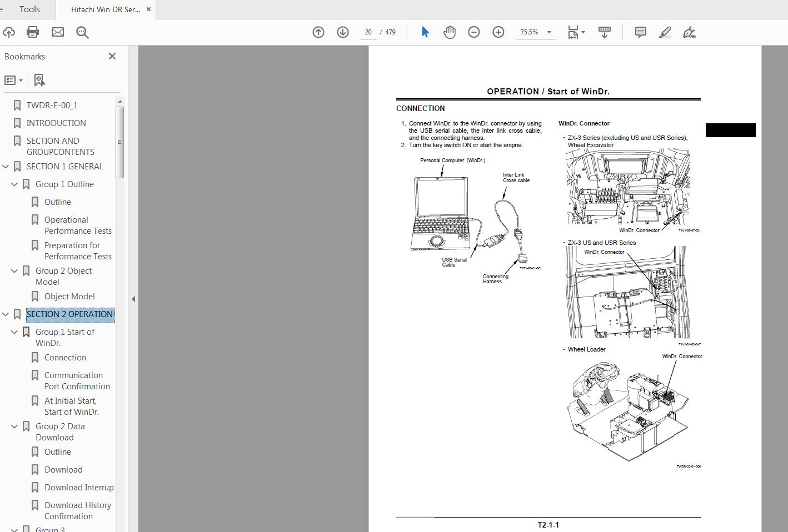Collapse the Group 2 Data Download bookmark

coord(14,426)
